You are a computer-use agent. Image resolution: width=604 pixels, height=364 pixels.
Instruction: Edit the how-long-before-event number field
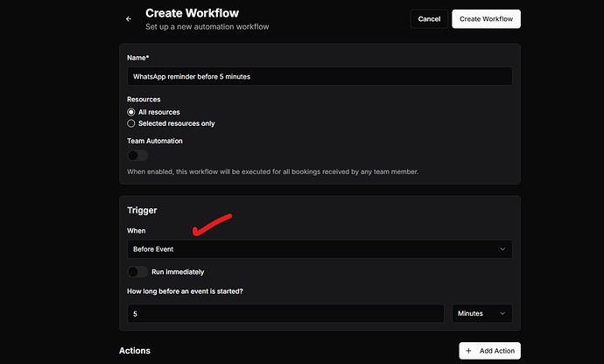click(285, 313)
